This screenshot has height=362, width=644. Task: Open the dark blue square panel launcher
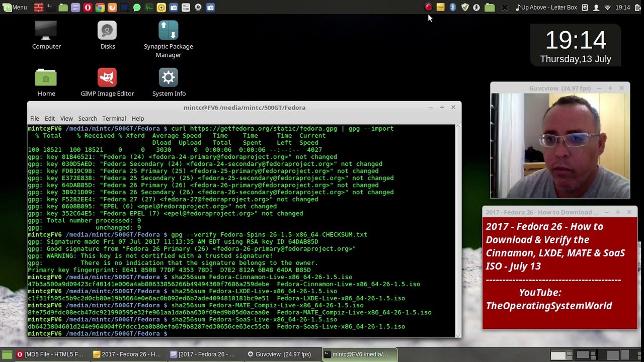coord(124,7)
